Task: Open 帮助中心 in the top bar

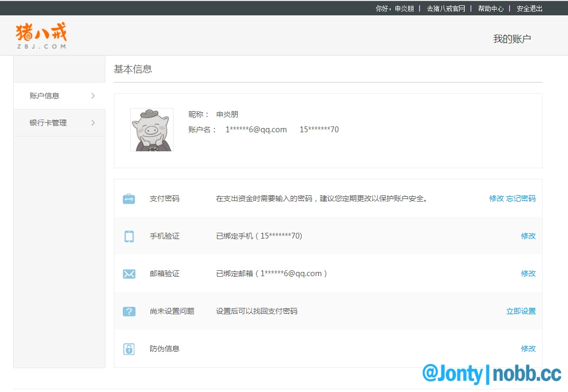Action: click(490, 8)
